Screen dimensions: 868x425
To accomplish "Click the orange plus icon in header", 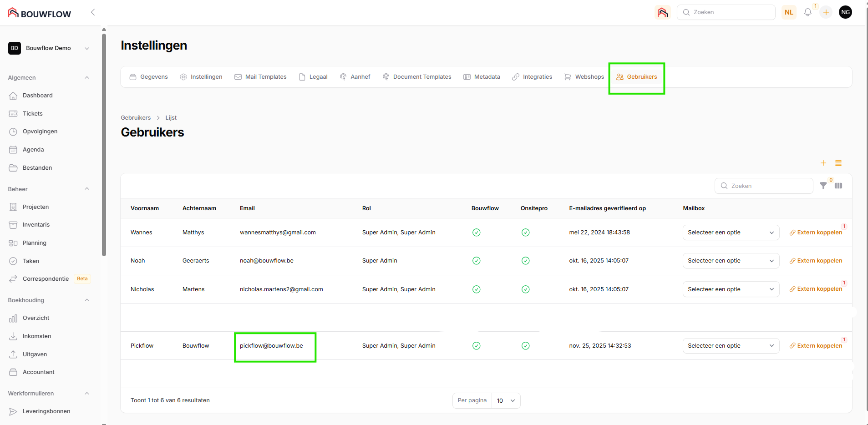I will pyautogui.click(x=826, y=12).
